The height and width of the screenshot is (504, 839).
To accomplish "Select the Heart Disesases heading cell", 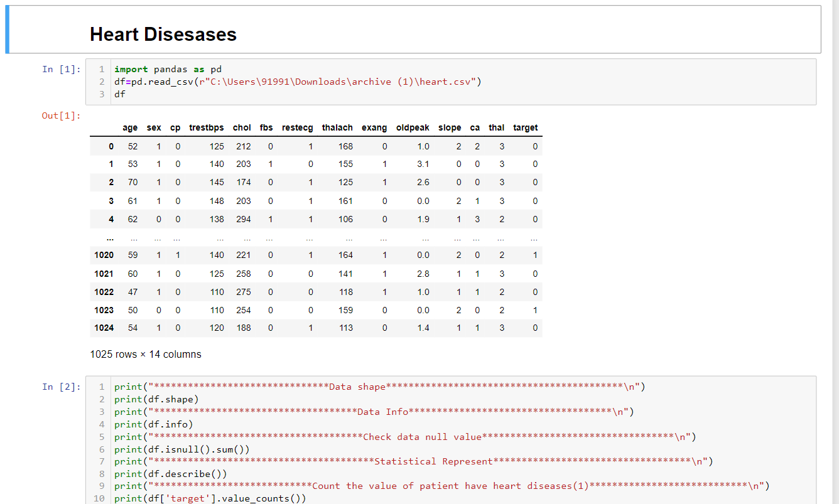I will tap(163, 34).
